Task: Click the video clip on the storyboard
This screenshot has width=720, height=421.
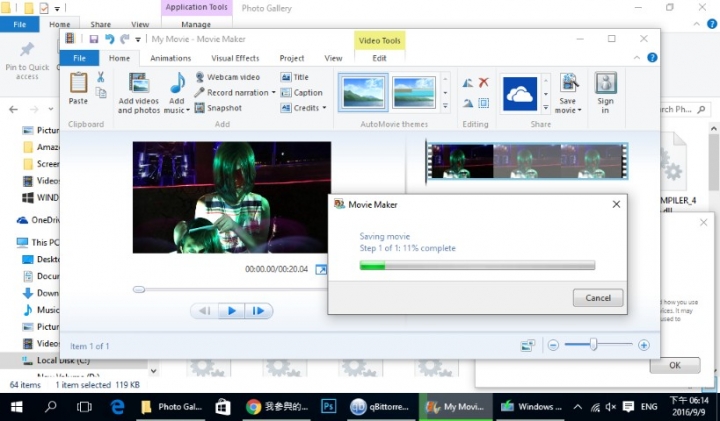Action: click(x=527, y=161)
